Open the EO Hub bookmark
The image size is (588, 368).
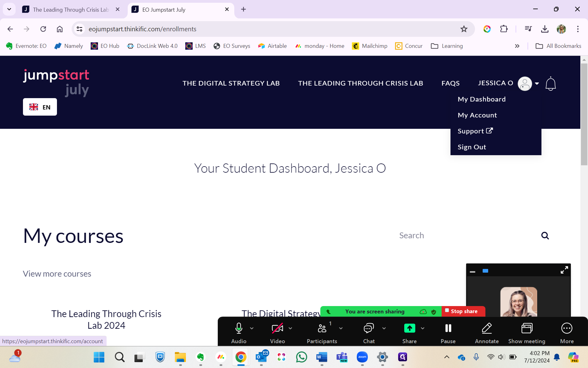pyautogui.click(x=105, y=46)
